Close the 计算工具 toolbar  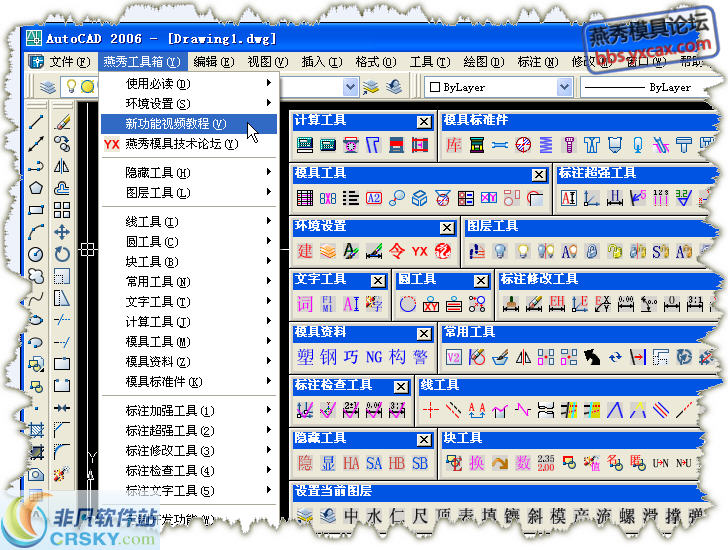(423, 122)
